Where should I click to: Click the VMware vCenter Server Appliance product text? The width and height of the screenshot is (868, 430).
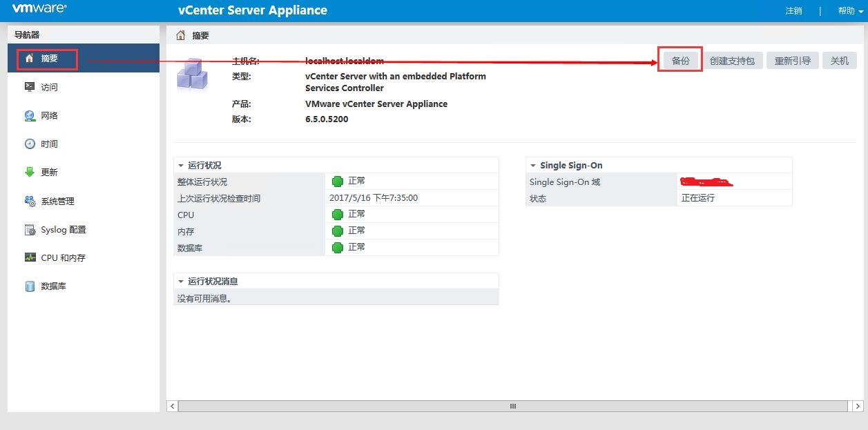point(376,104)
